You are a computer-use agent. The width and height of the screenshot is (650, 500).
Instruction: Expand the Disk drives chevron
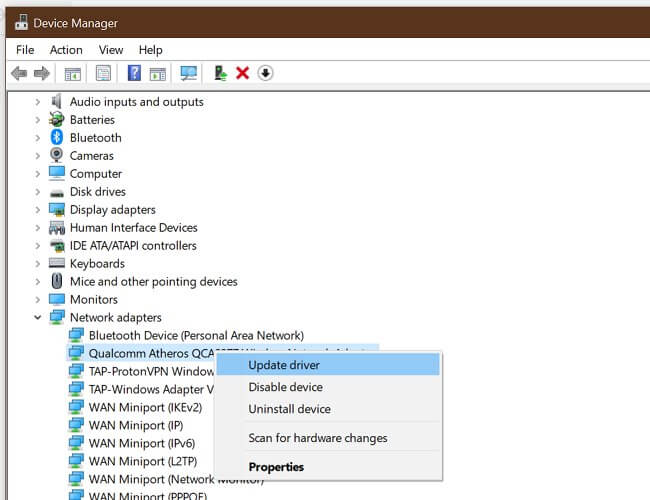[x=38, y=192]
